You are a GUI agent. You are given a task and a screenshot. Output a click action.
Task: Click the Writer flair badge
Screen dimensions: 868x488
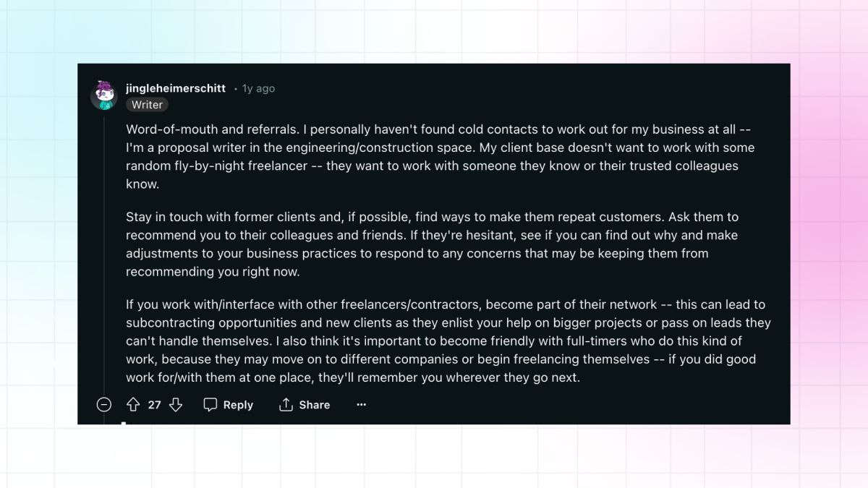[147, 105]
